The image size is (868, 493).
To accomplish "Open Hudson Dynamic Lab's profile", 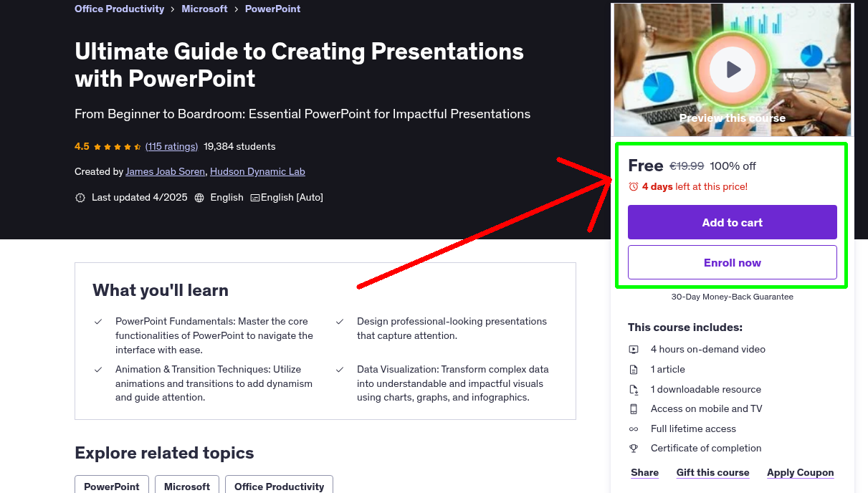I will click(257, 171).
